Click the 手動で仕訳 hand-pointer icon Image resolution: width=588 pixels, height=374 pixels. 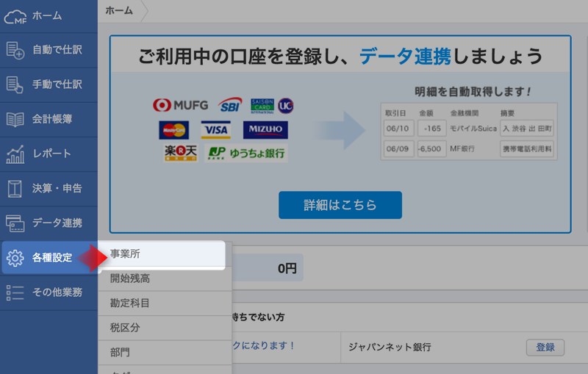tap(15, 84)
